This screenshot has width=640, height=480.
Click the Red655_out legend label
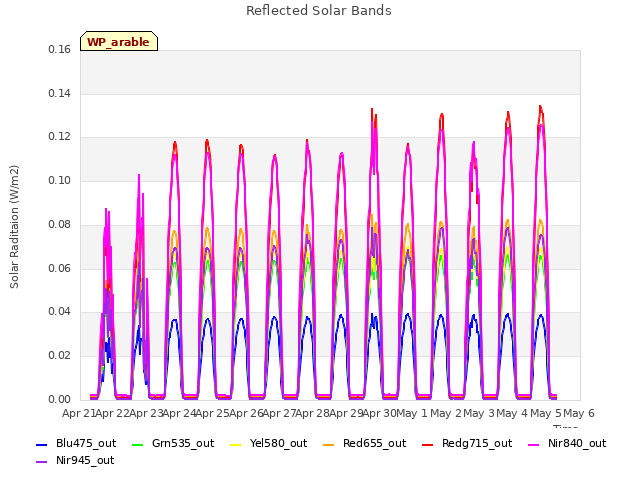[374, 443]
